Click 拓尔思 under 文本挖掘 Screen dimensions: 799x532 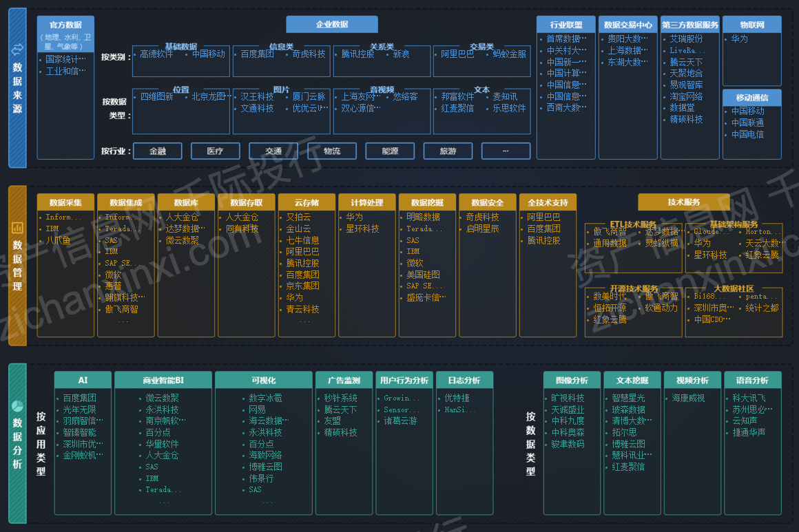(624, 432)
